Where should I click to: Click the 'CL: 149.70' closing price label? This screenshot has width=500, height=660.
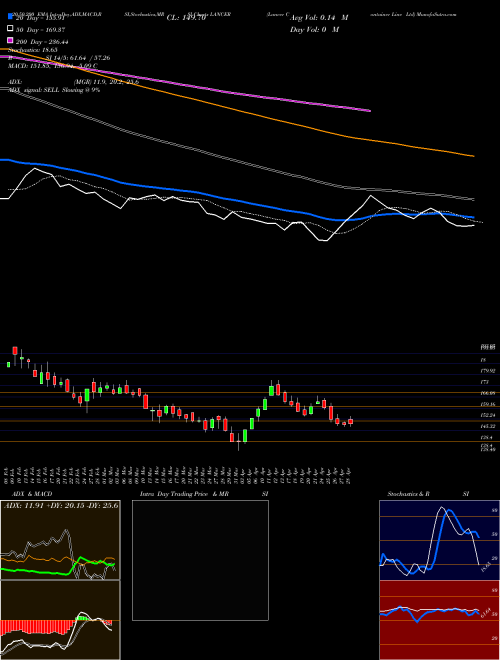click(186, 18)
